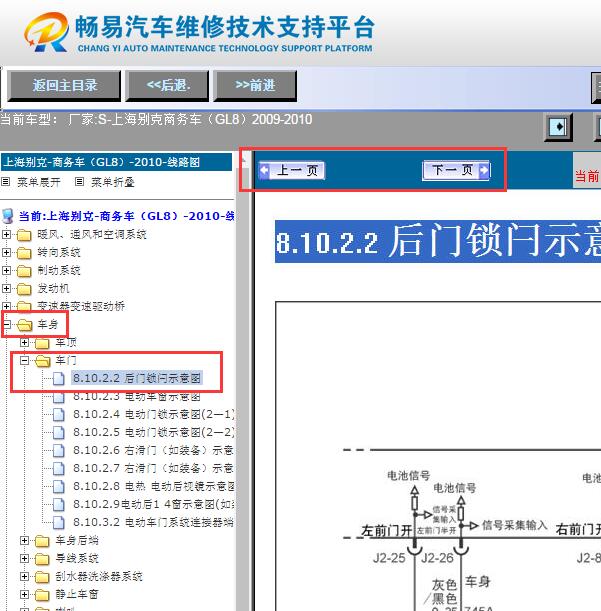
Task: Click the 菜单展开 list icon
Action: [x=5, y=182]
